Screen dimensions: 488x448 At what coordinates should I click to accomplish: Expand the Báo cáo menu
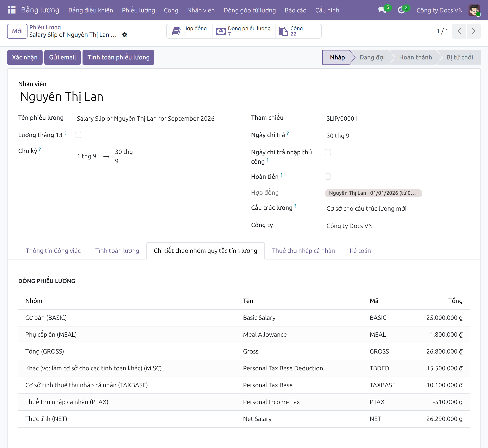click(295, 10)
